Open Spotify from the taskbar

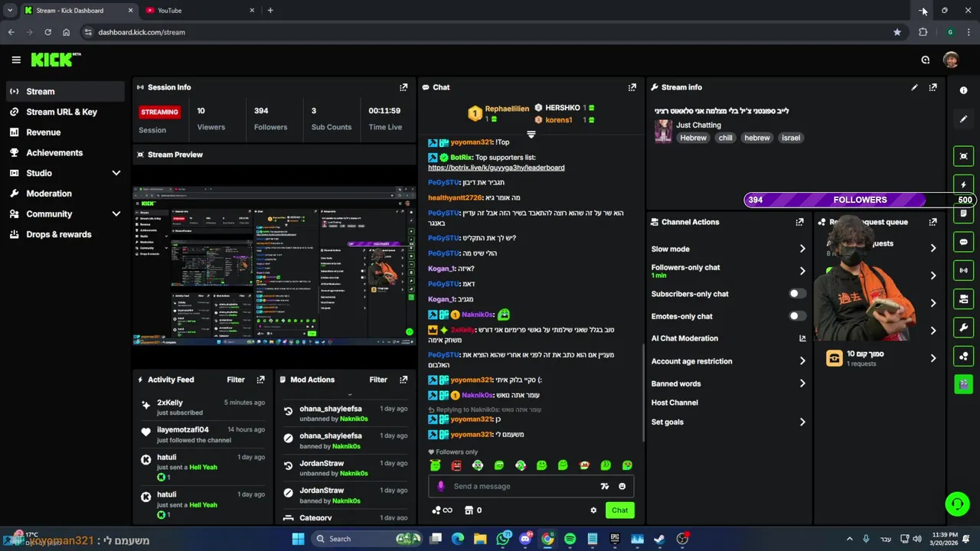(570, 539)
